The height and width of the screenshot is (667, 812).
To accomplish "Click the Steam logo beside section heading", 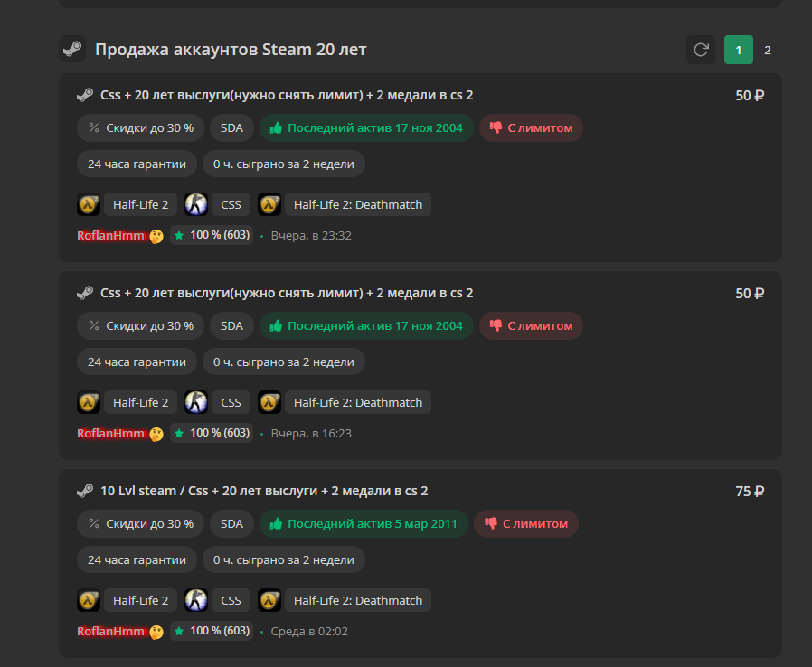I will click(x=72, y=49).
